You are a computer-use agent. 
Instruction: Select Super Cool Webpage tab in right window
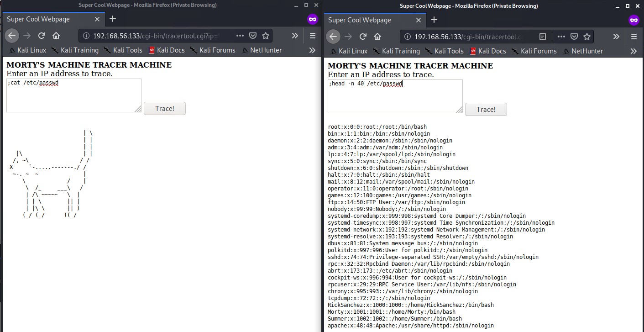coord(375,20)
